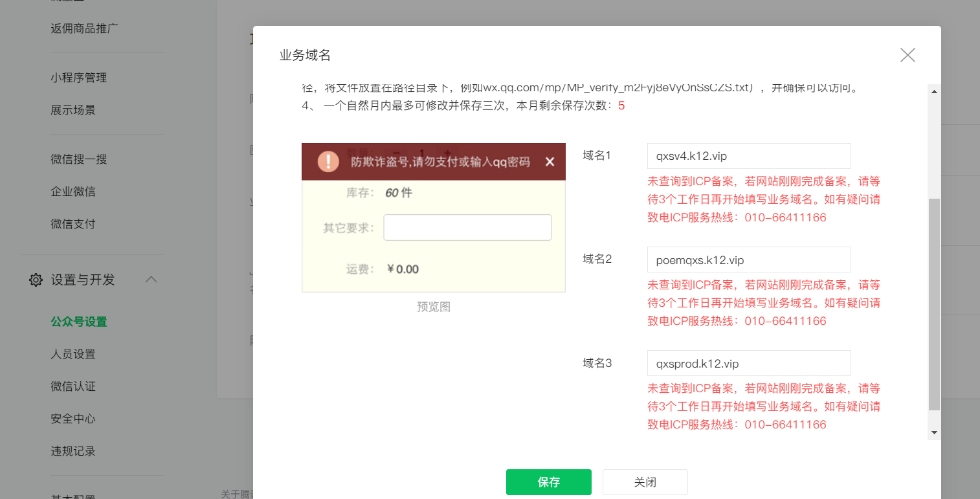Screen dimensions: 980x499
Task: Click the 域名2 label
Action: 597,259
